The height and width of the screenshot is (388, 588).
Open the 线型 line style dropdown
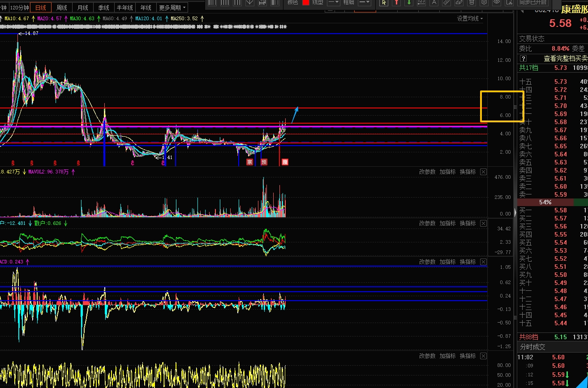[333, 3]
